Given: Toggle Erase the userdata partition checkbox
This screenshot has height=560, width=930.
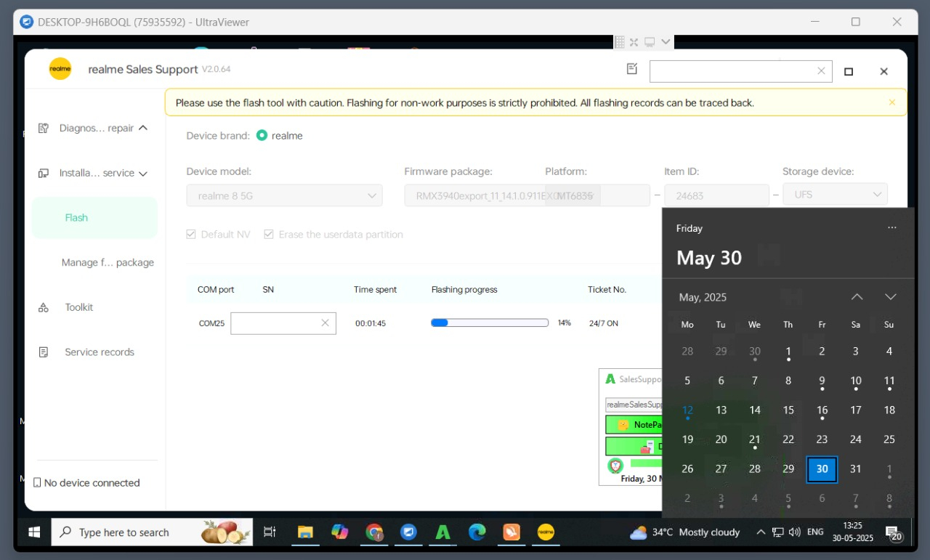Looking at the screenshot, I should 269,235.
